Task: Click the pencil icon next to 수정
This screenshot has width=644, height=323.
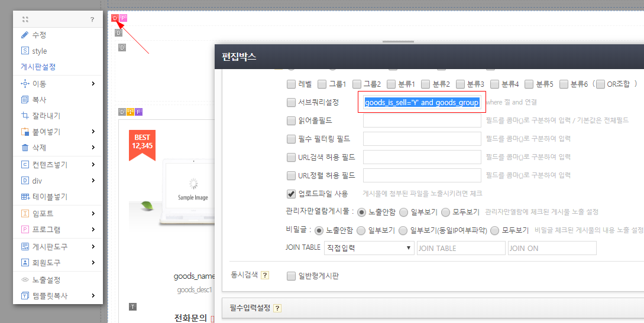Action: [x=25, y=35]
